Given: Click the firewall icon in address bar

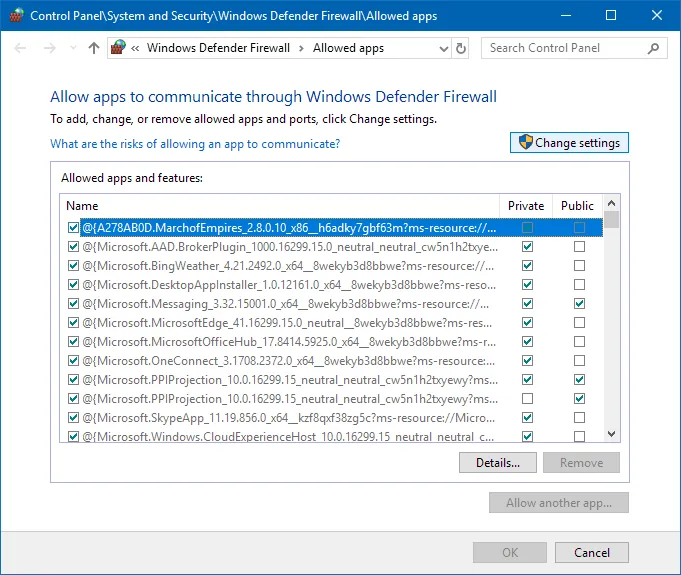Looking at the screenshot, I should (x=118, y=47).
